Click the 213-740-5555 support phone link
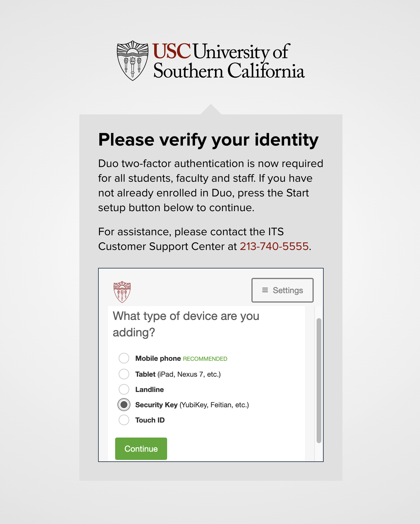The height and width of the screenshot is (524, 420). [274, 246]
